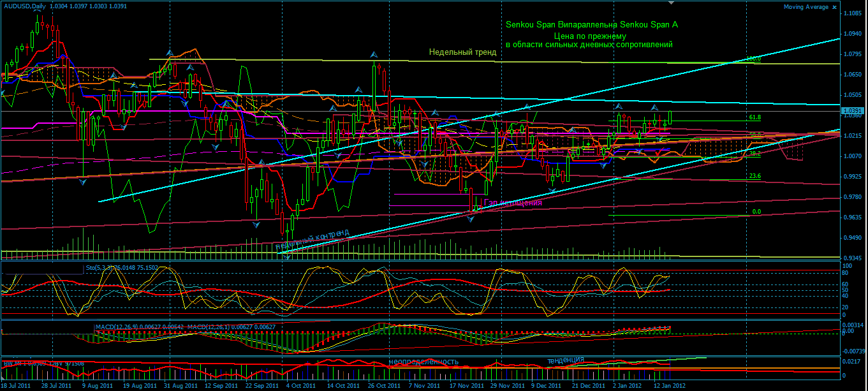Select the Fibonacci 23.6 level label

tap(754, 176)
